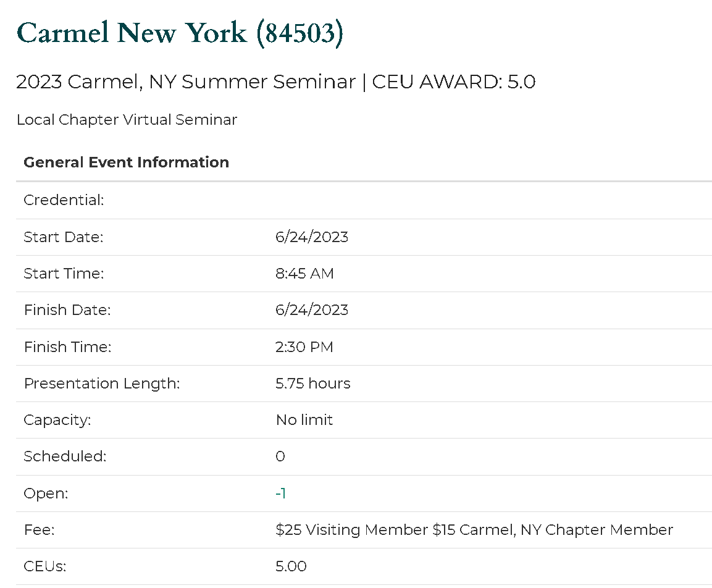Click the green -1 Open link
Viewport: 712px width, 588px height.
tap(280, 493)
